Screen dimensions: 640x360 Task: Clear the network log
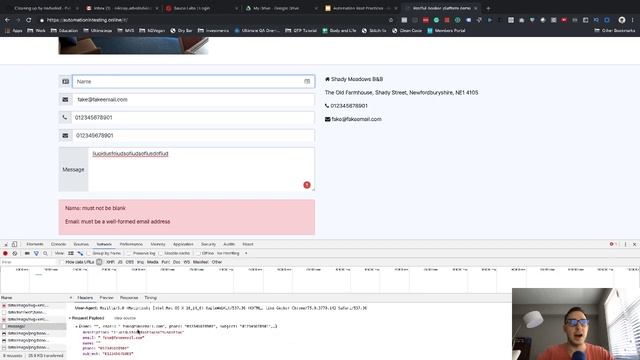pyautogui.click(x=15, y=253)
